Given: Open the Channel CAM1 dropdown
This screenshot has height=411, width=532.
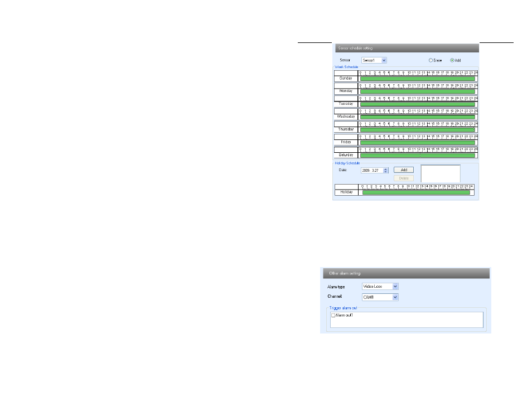Looking at the screenshot, I should [380, 297].
